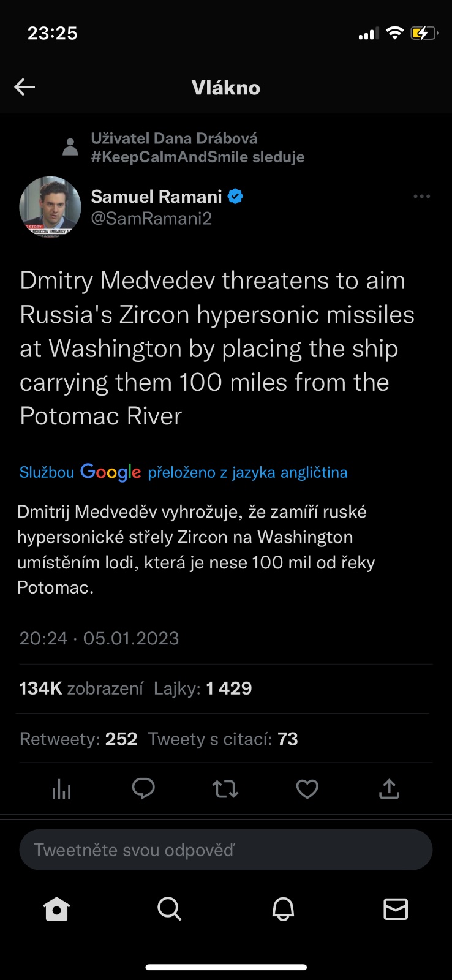Tap the reply speech bubble icon
Viewport: 452px width, 980px height.
coord(143,789)
